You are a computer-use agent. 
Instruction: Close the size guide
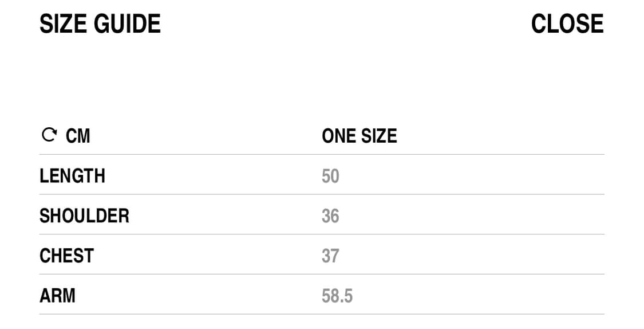coord(567,24)
